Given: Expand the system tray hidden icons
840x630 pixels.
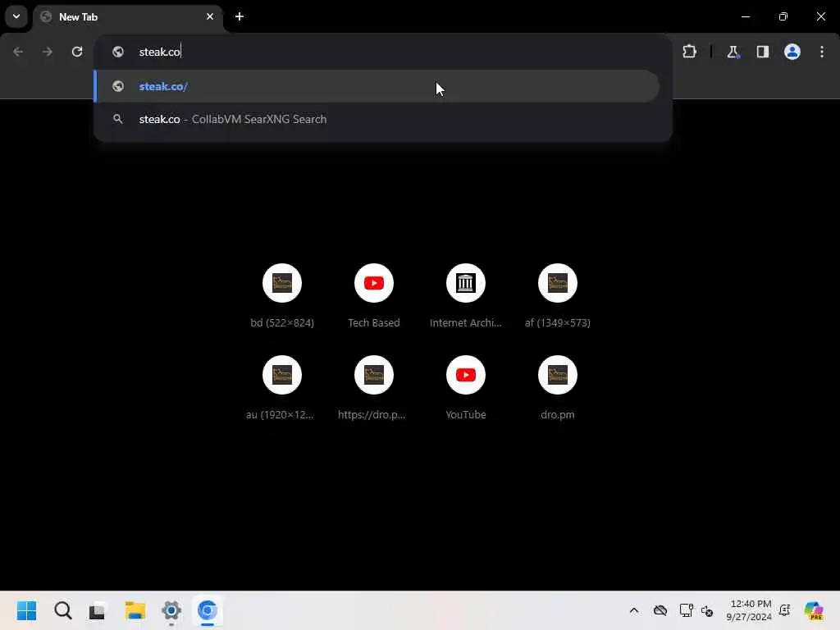Looking at the screenshot, I should tap(634, 610).
